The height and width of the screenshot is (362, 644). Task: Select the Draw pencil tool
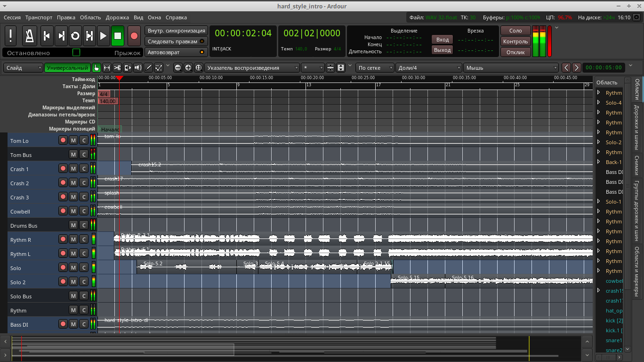click(x=148, y=68)
